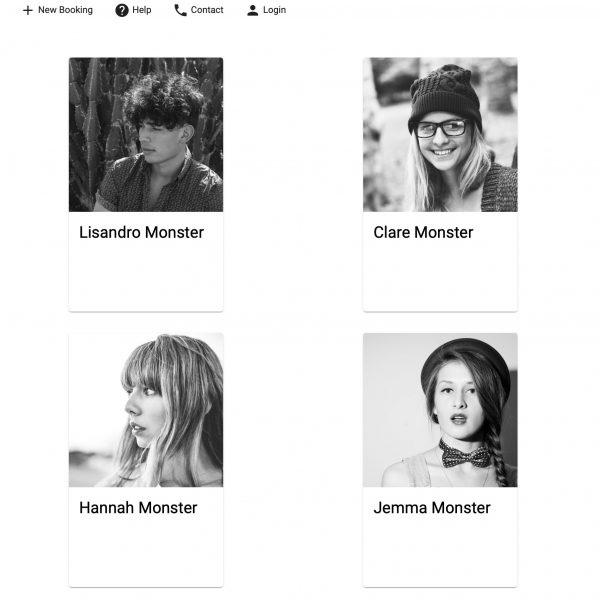Select the blank area of Clare Monster's card
Image resolution: width=600 pixels, height=600 pixels.
(x=440, y=279)
